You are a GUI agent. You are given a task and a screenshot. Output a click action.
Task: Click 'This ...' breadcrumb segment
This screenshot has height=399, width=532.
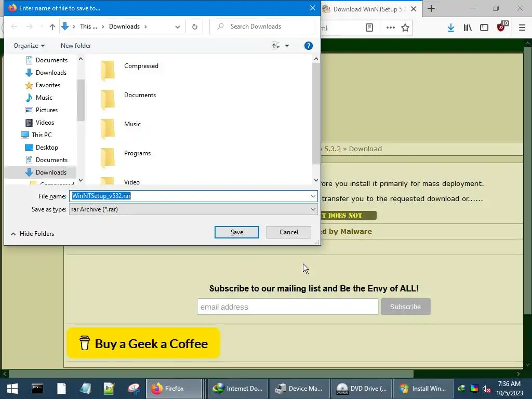88,26
